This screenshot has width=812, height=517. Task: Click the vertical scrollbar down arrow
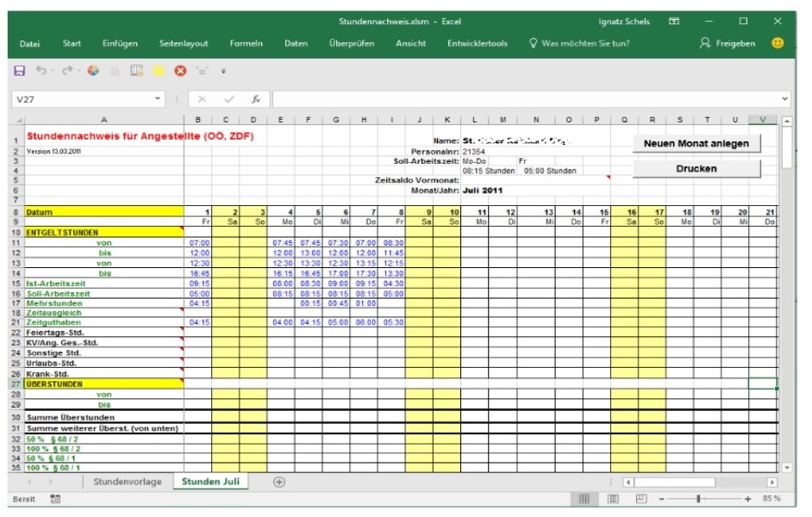pyautogui.click(x=787, y=468)
